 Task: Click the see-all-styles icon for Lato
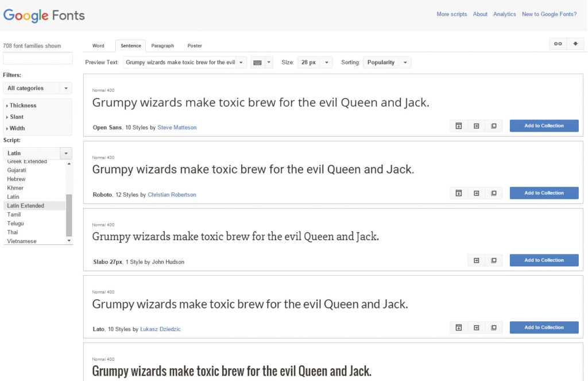459,328
